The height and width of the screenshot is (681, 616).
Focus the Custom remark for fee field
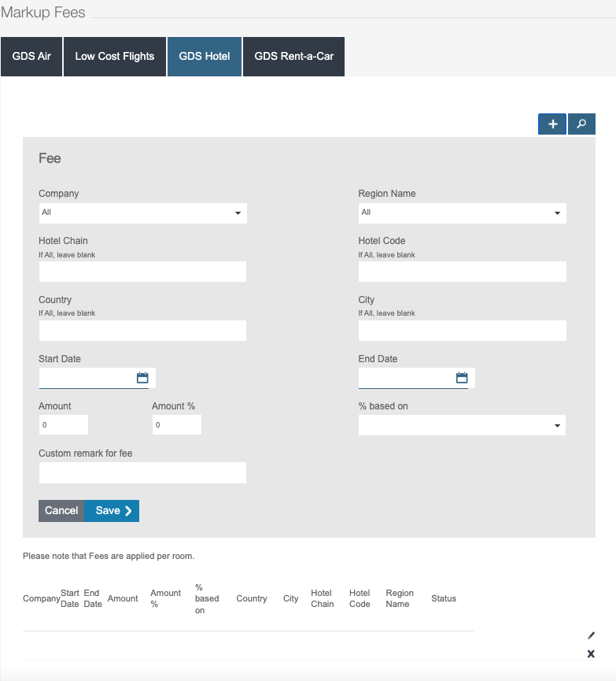142,473
